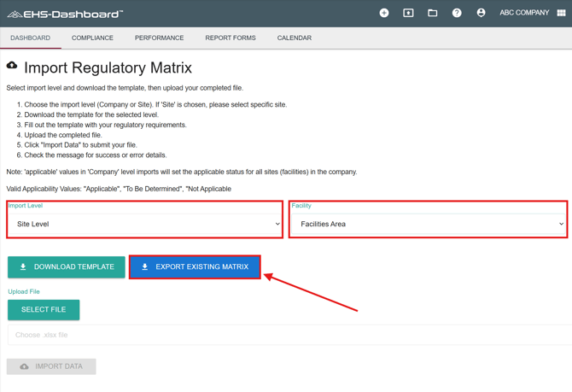Select the Calendar tab
572x392 pixels.
[x=294, y=38]
